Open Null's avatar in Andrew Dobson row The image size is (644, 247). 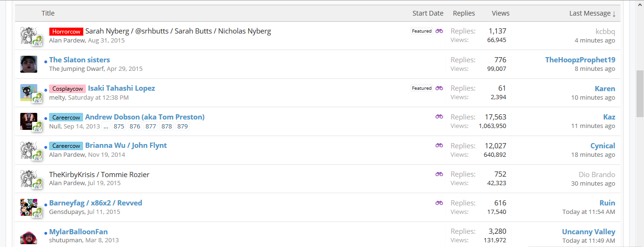coord(29,121)
